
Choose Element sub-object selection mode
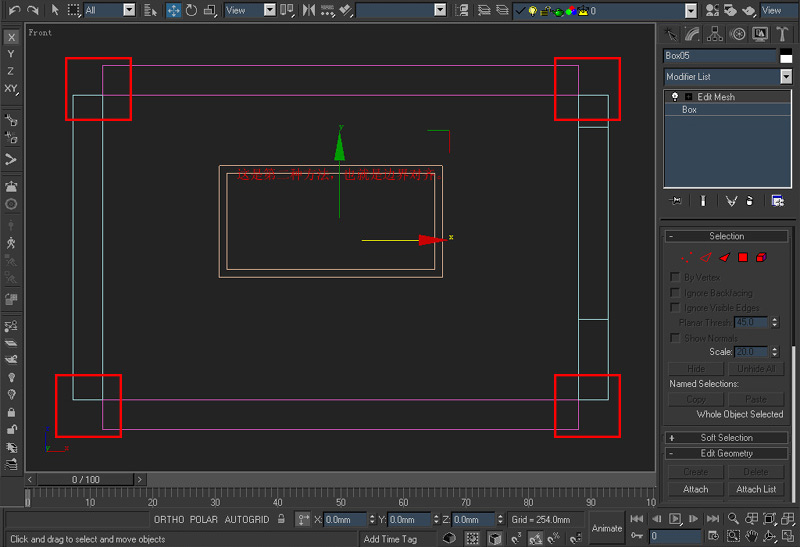tap(761, 257)
